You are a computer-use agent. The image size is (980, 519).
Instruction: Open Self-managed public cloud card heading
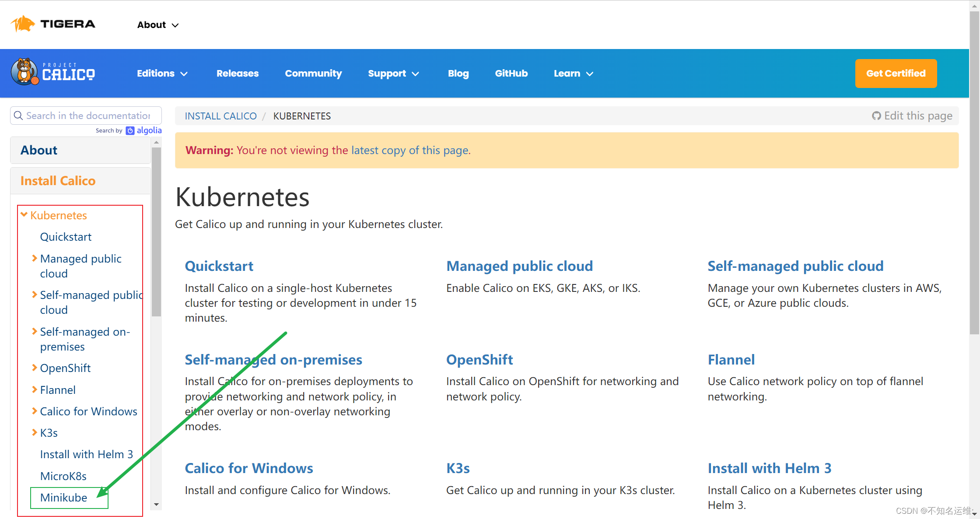click(x=795, y=266)
